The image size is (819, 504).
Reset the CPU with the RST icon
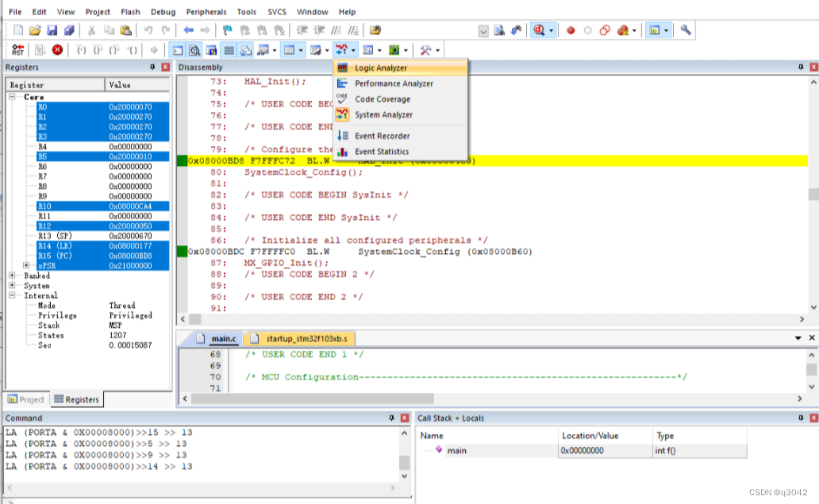[17, 50]
